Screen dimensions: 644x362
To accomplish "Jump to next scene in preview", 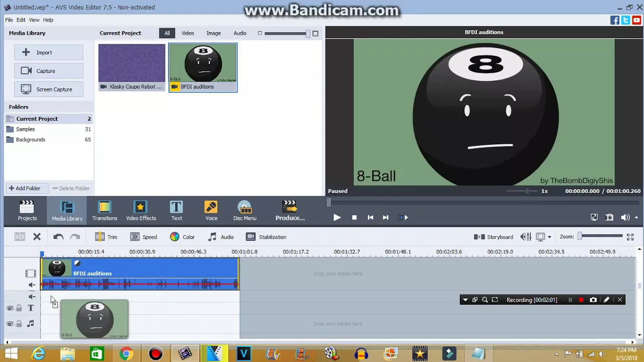I will [403, 217].
